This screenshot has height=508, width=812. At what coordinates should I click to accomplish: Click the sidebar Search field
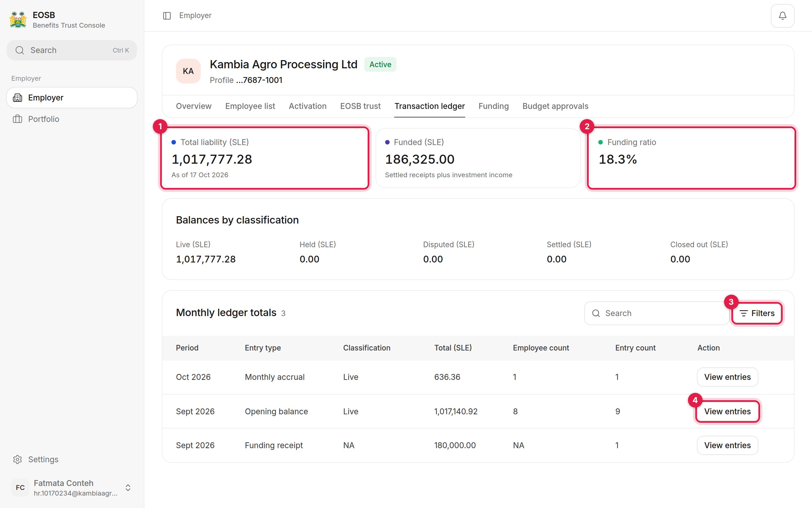pyautogui.click(x=72, y=51)
